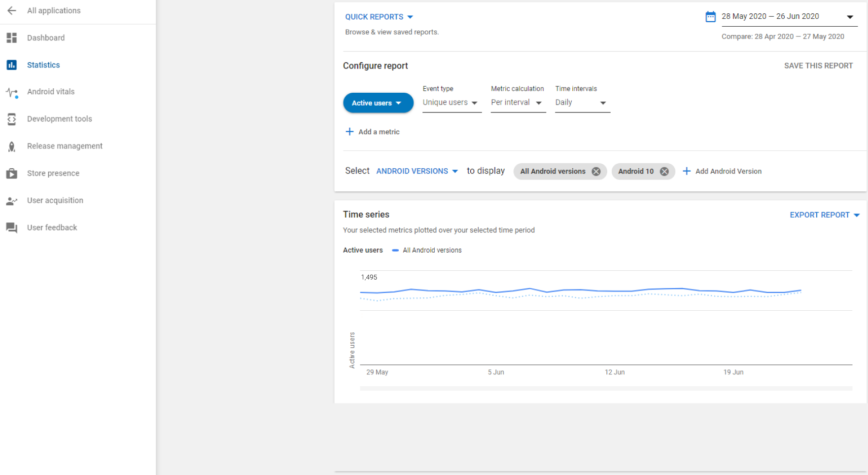The height and width of the screenshot is (475, 868).
Task: Select the Statistics sidebar icon
Action: [11, 65]
